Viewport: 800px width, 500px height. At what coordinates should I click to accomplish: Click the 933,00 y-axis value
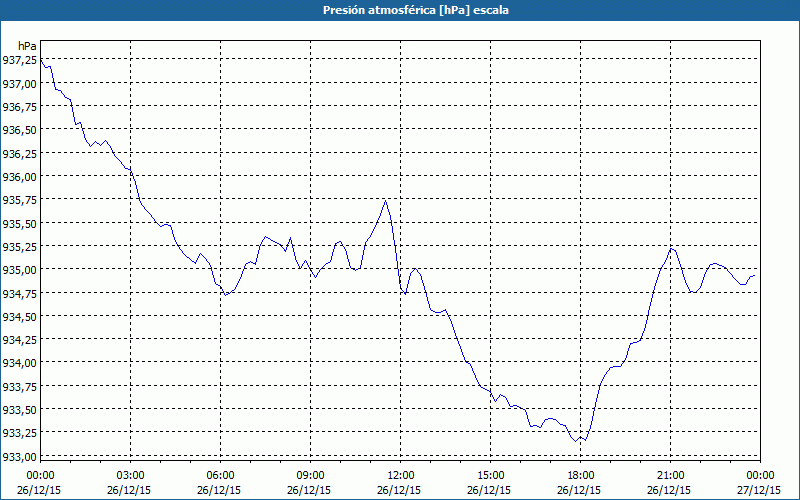pyautogui.click(x=19, y=456)
